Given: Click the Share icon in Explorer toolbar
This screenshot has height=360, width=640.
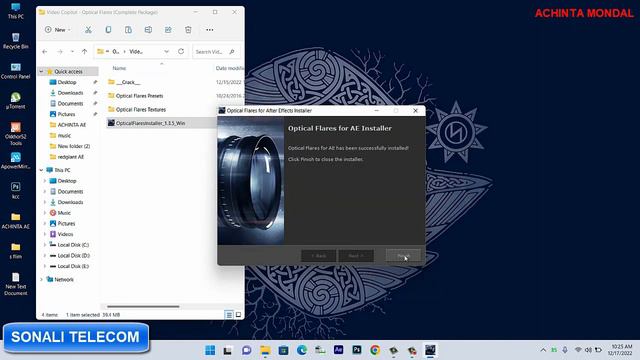Looking at the screenshot, I should [x=168, y=30].
